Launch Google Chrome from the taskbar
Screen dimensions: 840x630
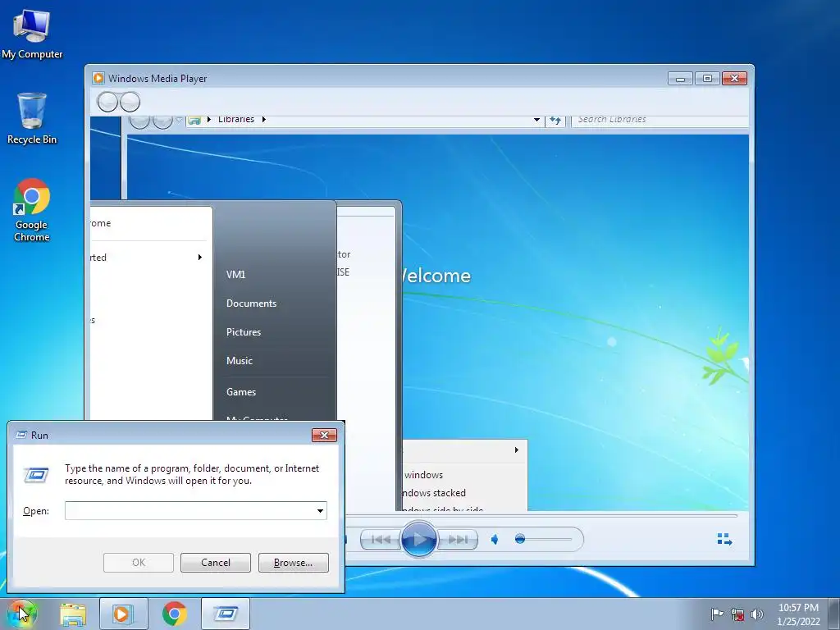tap(174, 614)
